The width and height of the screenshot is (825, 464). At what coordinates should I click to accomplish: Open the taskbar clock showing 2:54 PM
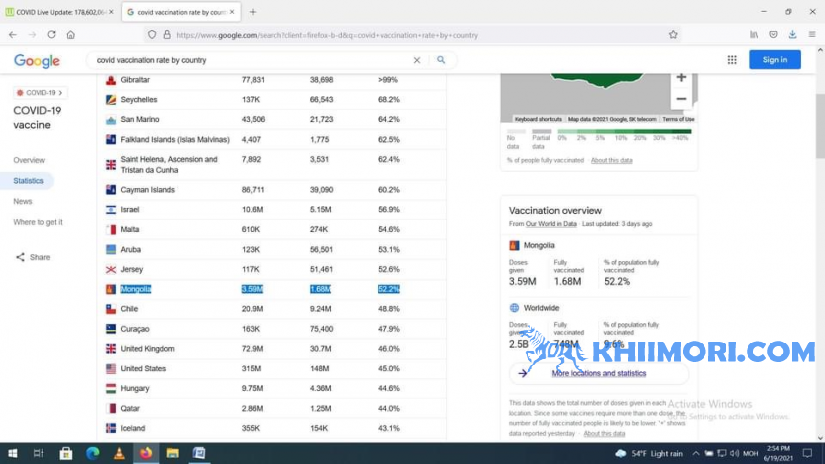[x=778, y=453]
